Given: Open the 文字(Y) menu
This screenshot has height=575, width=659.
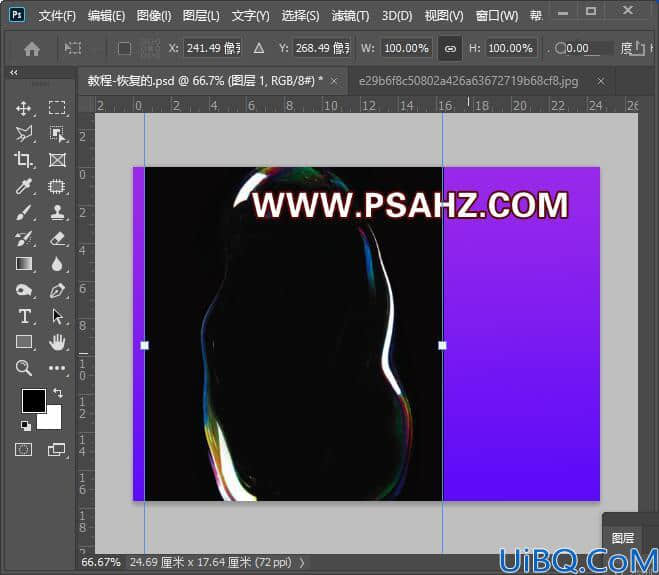Looking at the screenshot, I should 250,16.
